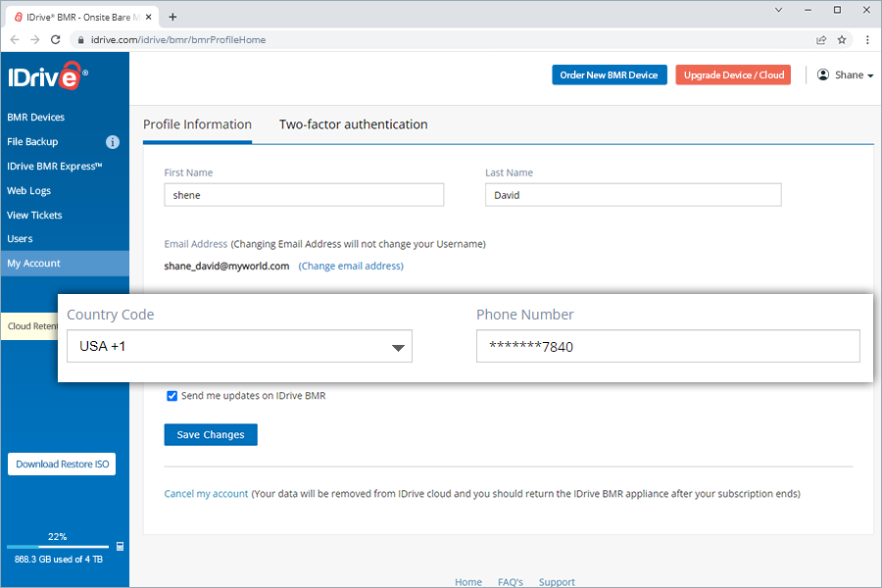Reload the page with refresh icon
This screenshot has width=882, height=588.
[55, 40]
